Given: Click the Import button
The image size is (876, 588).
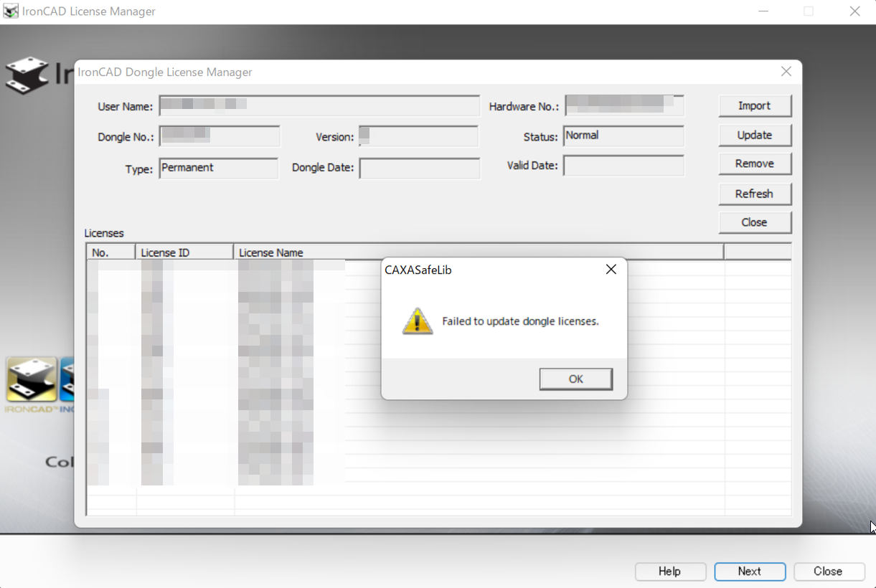Looking at the screenshot, I should (x=755, y=106).
